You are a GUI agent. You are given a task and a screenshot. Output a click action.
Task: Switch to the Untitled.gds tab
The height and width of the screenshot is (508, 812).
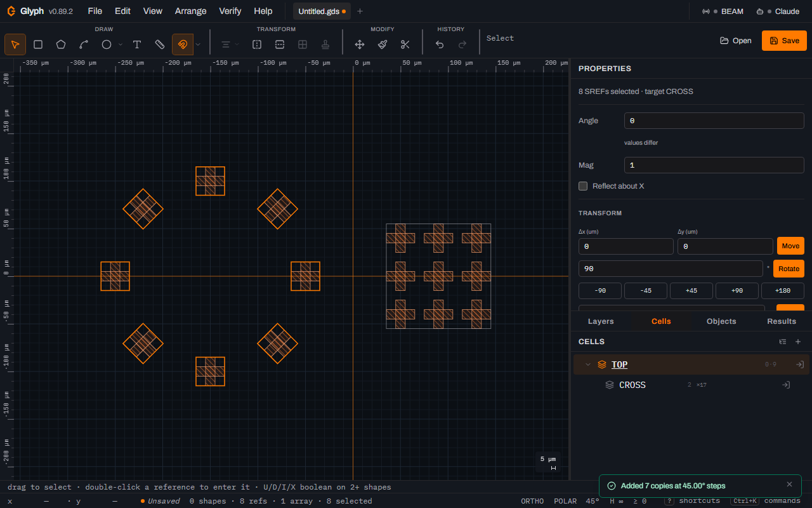(322, 11)
